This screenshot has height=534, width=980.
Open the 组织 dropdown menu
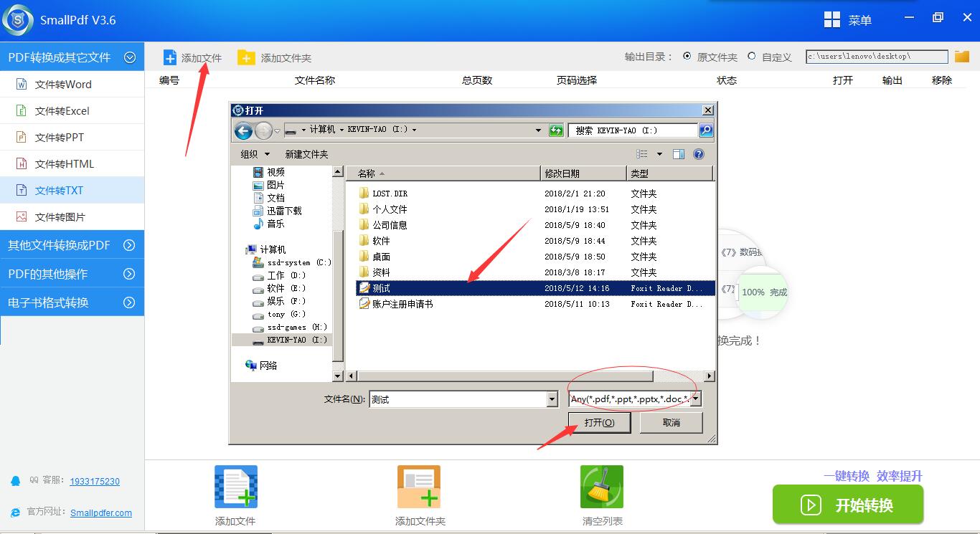click(255, 154)
